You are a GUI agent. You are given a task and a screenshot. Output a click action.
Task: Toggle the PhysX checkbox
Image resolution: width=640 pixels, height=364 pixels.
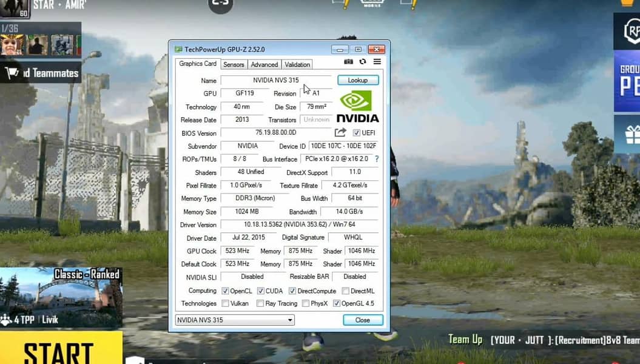point(305,303)
